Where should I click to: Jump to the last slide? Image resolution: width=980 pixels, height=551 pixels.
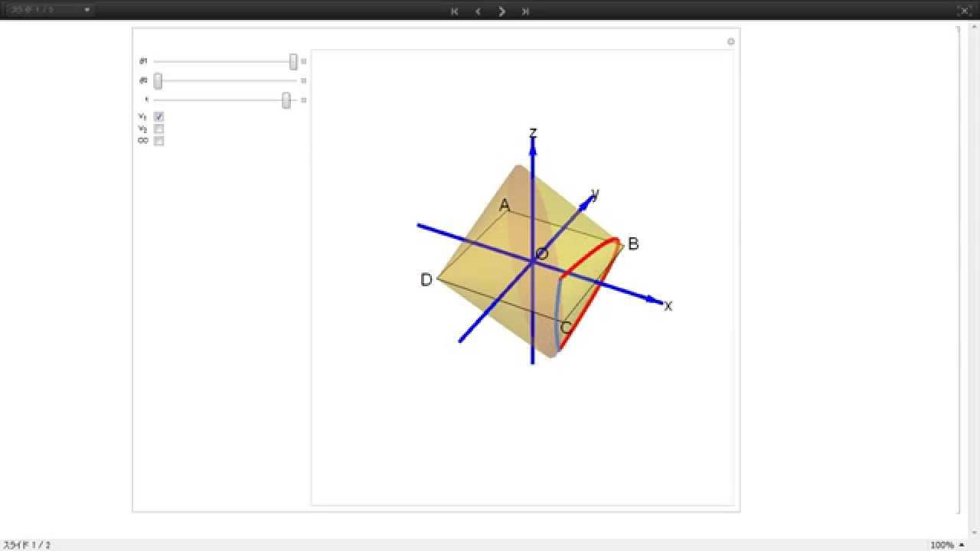[x=525, y=11]
